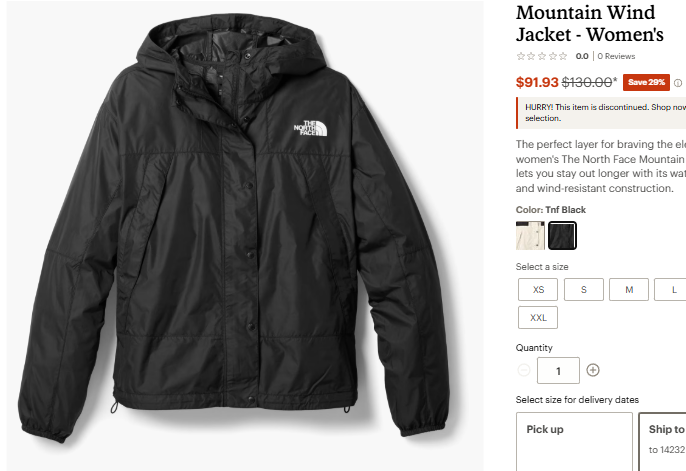Select size XXL

tap(538, 318)
